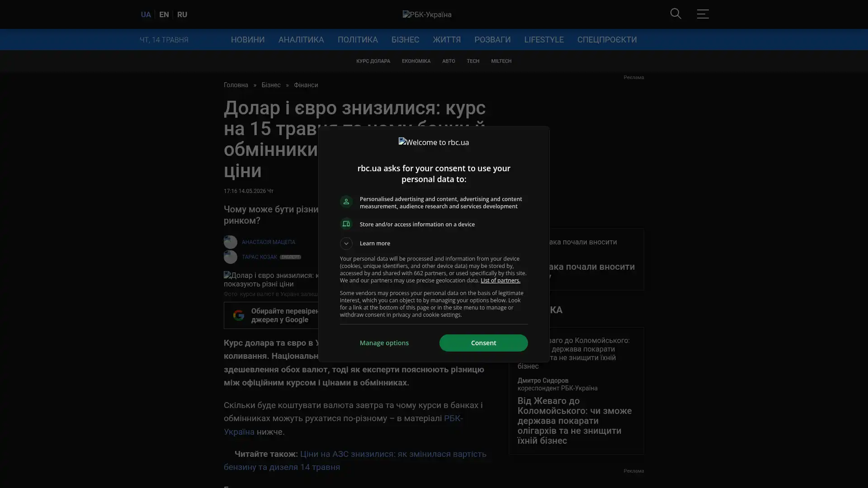Click the Дмитро Сидоров author name

(543, 380)
